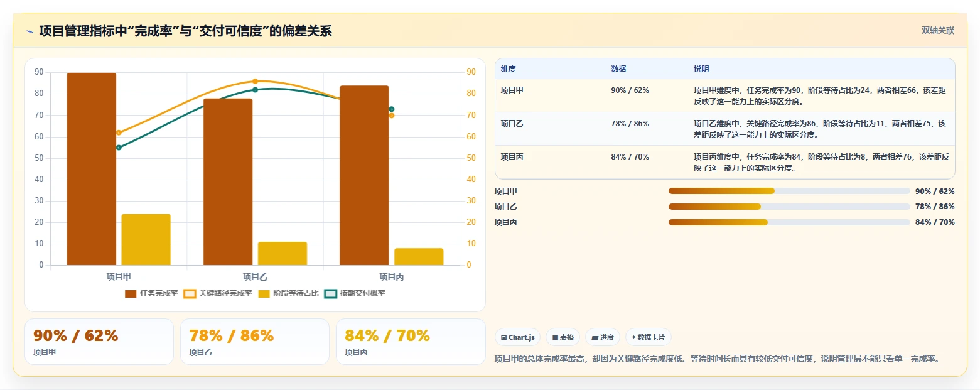
Task: Click the Chart.js tag chip
Action: coord(517,337)
